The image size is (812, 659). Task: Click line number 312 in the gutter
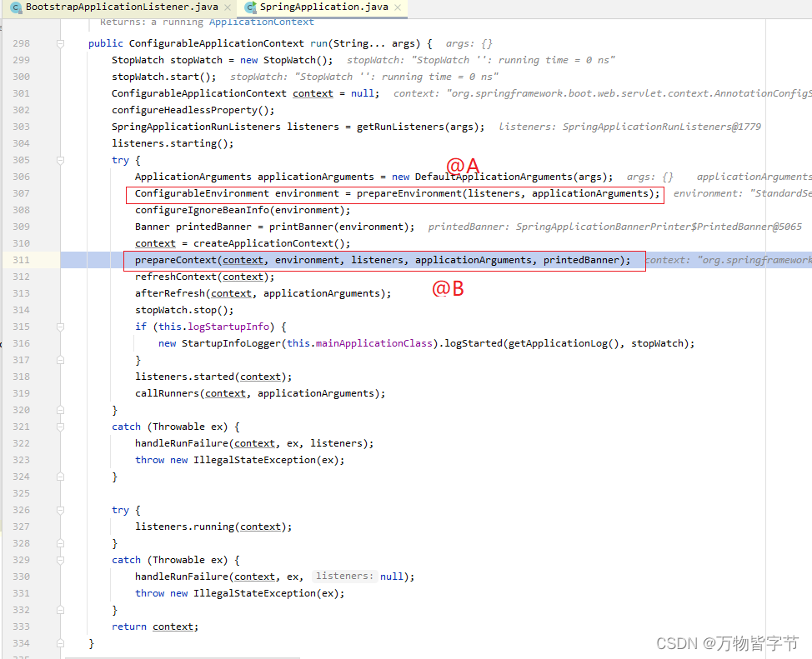21,277
